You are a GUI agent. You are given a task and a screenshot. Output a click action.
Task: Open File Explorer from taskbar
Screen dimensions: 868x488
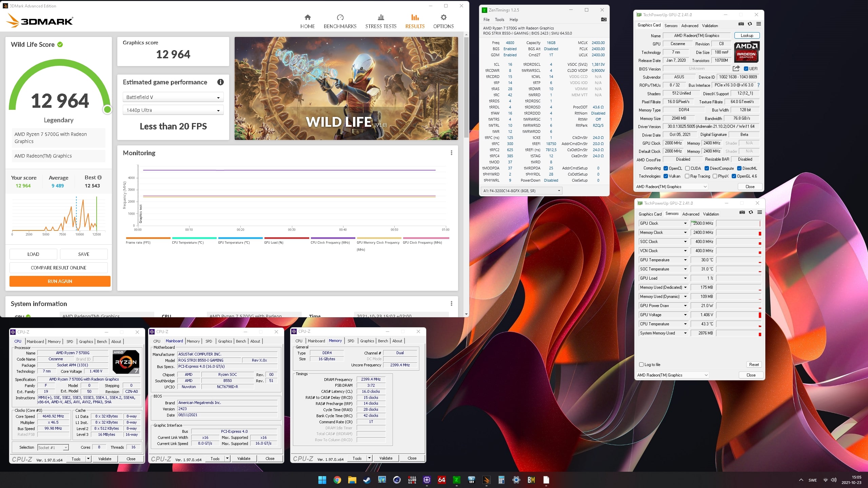[352, 480]
